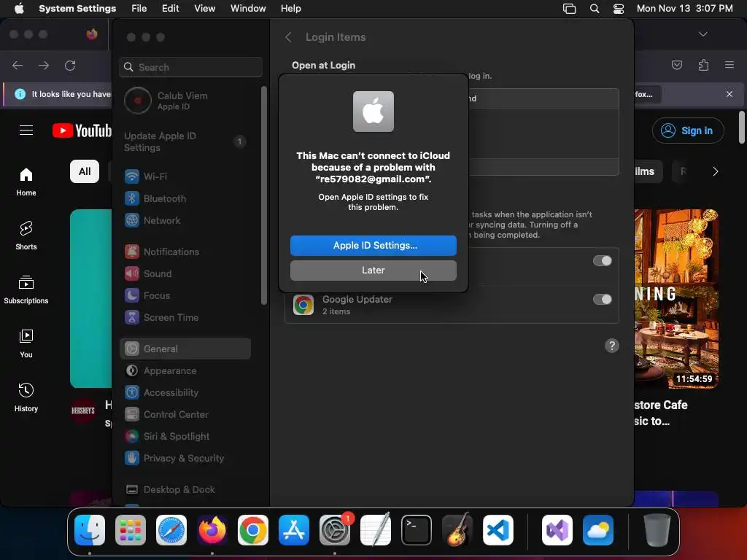Screen dimensions: 747x560
Task: Click Firefox back arrow
Action: (x=18, y=65)
